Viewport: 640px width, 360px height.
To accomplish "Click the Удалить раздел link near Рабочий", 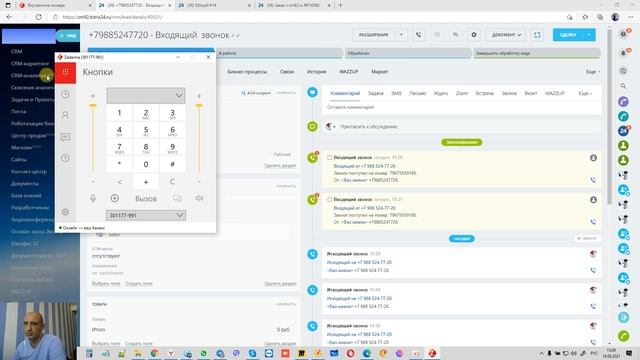I will click(x=280, y=165).
